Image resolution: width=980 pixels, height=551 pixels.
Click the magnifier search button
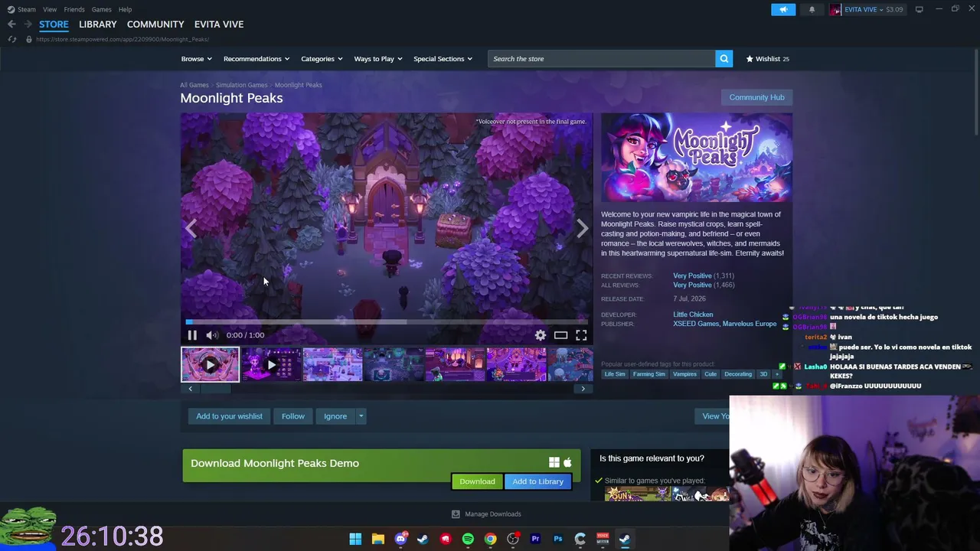pos(724,59)
